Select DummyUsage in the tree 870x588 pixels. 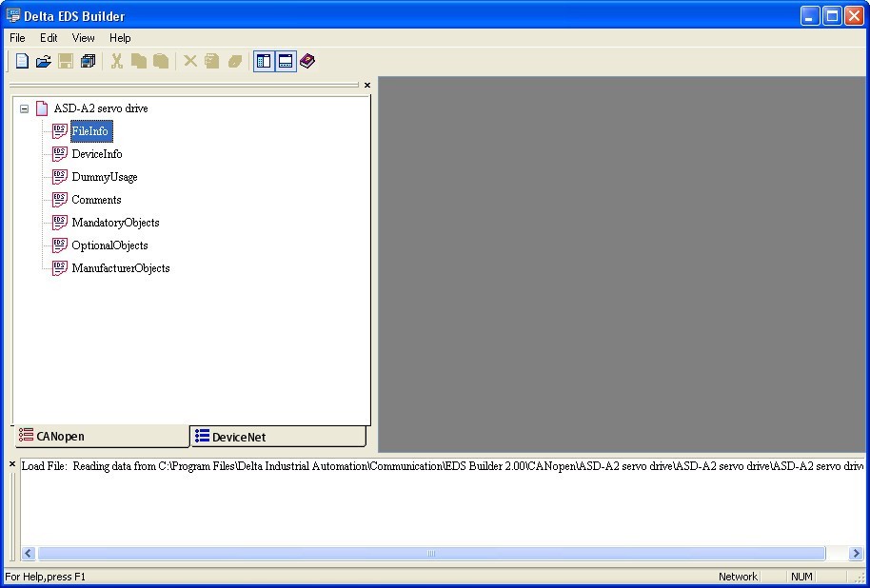click(105, 177)
